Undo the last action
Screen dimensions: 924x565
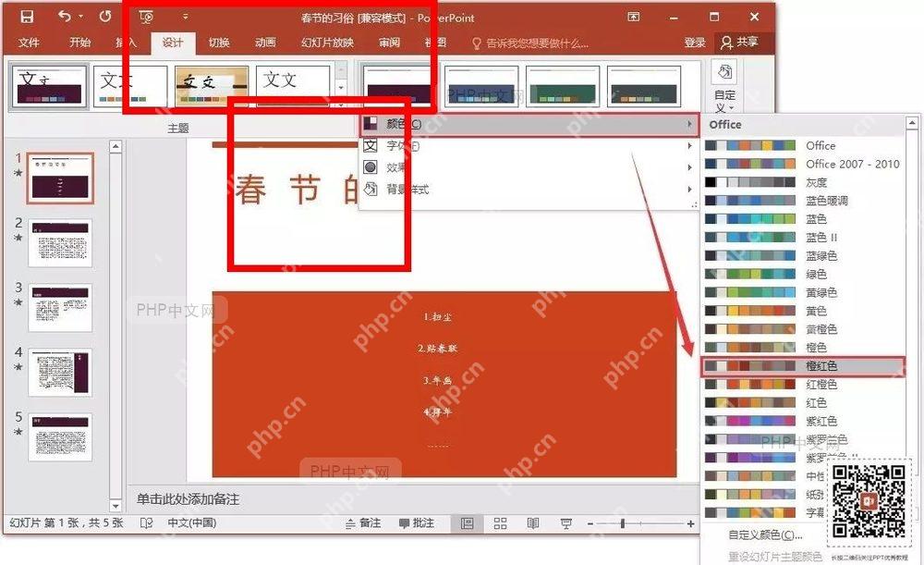(x=65, y=17)
